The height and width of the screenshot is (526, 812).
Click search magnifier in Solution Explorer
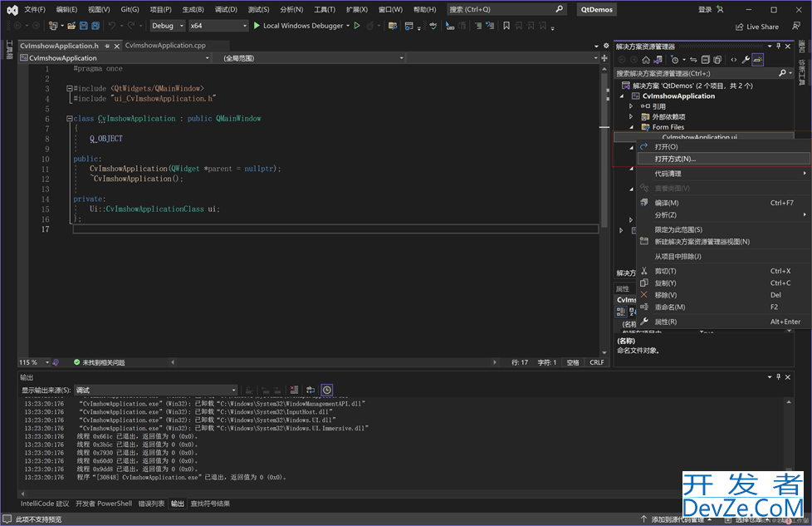(x=782, y=73)
